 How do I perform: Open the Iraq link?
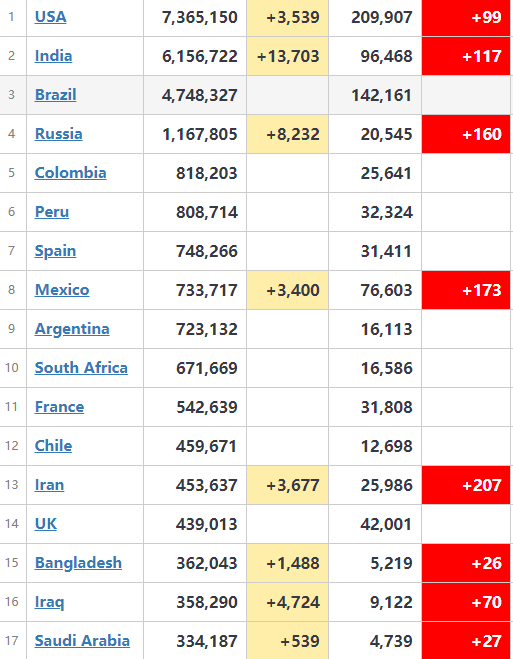click(50, 602)
